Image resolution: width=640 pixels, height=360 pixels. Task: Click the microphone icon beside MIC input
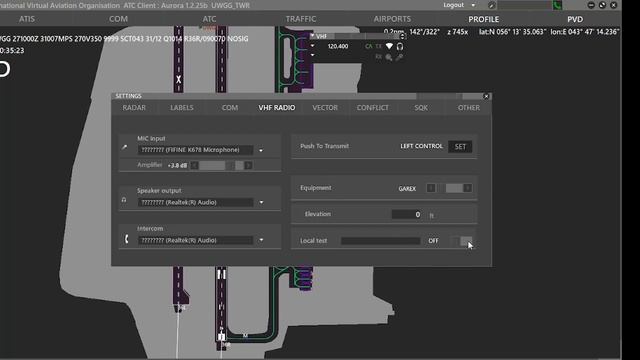tap(124, 147)
